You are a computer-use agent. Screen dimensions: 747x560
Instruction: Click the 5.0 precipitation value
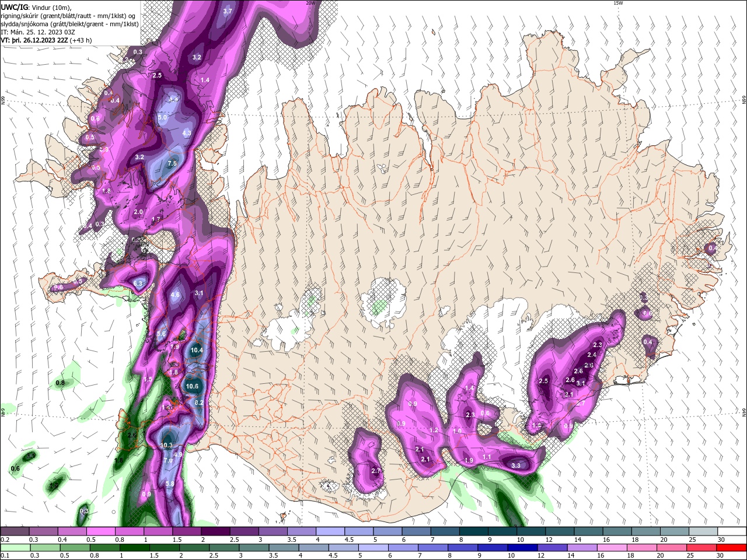(163, 118)
